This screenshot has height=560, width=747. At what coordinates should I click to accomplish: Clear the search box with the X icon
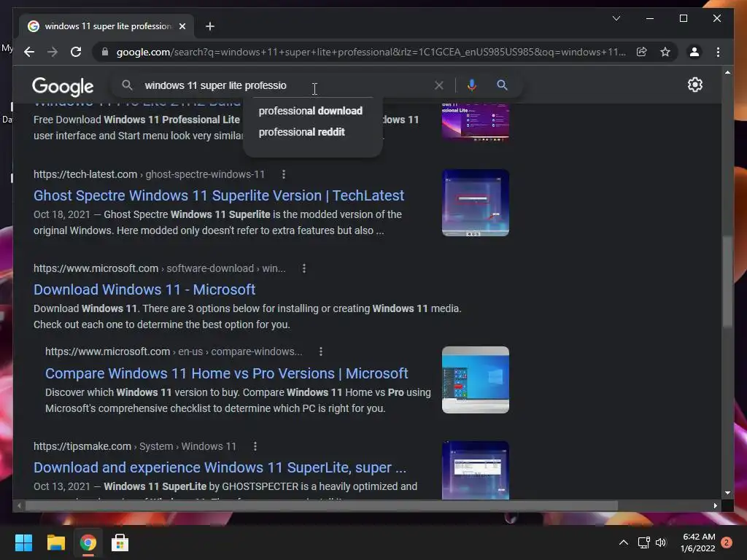438,85
